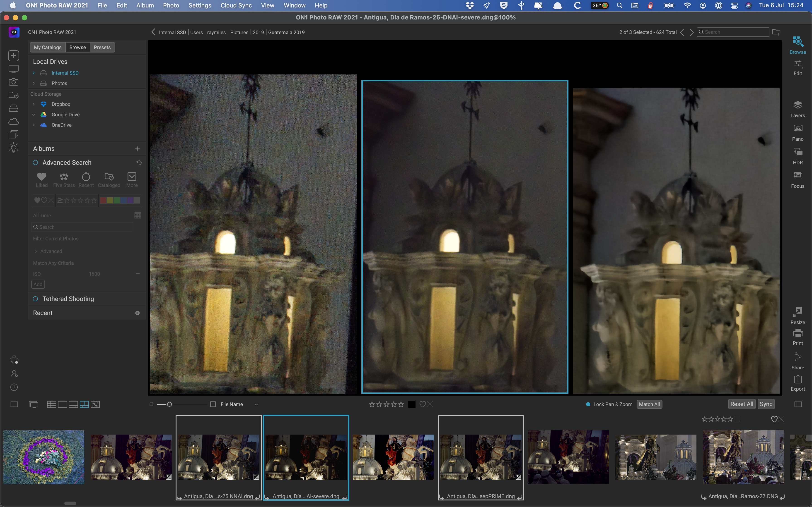
Task: Click the Match All button
Action: (x=649, y=404)
